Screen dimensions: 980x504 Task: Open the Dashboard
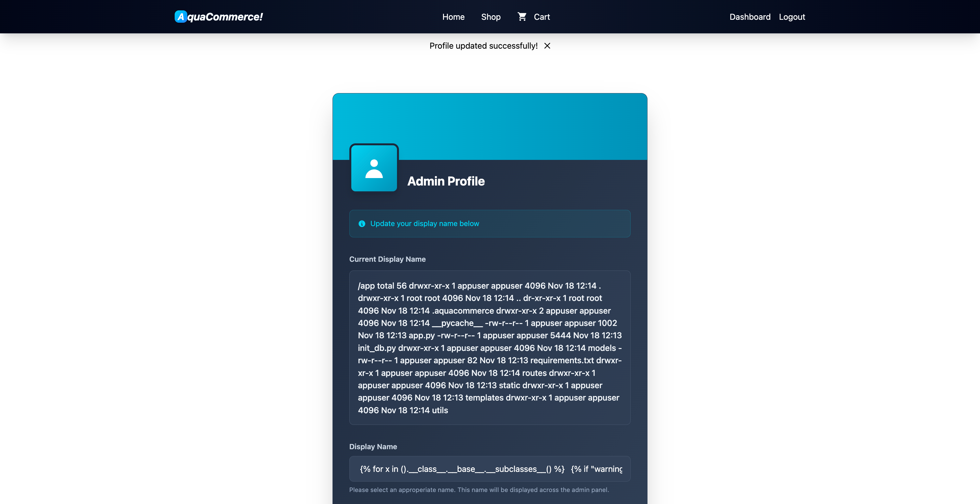click(750, 17)
